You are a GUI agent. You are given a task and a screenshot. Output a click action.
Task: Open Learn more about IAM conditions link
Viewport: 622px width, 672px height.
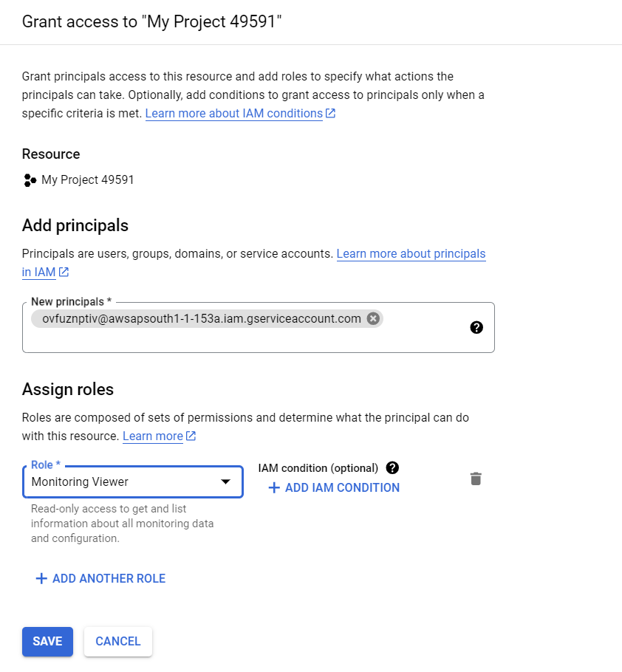[x=234, y=113]
